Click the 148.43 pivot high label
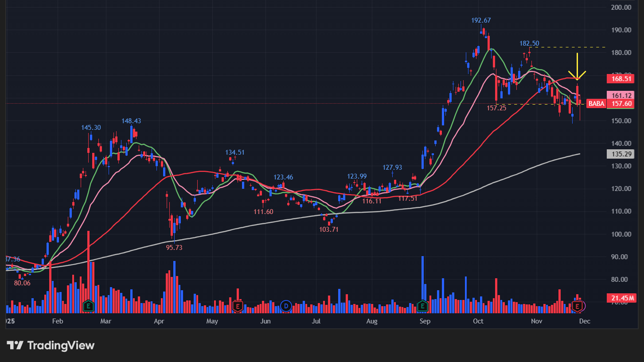 point(132,121)
